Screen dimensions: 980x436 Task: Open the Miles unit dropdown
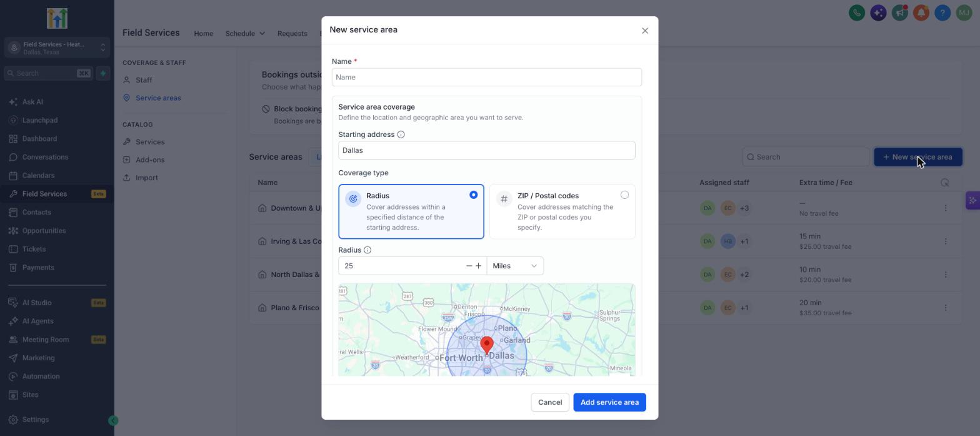point(515,266)
